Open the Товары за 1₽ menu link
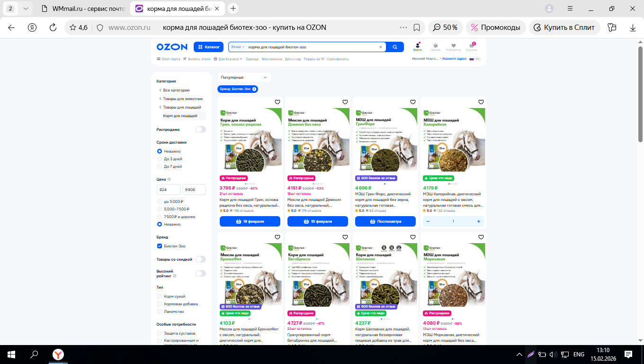Screen dimensions: 644x364 314,59
